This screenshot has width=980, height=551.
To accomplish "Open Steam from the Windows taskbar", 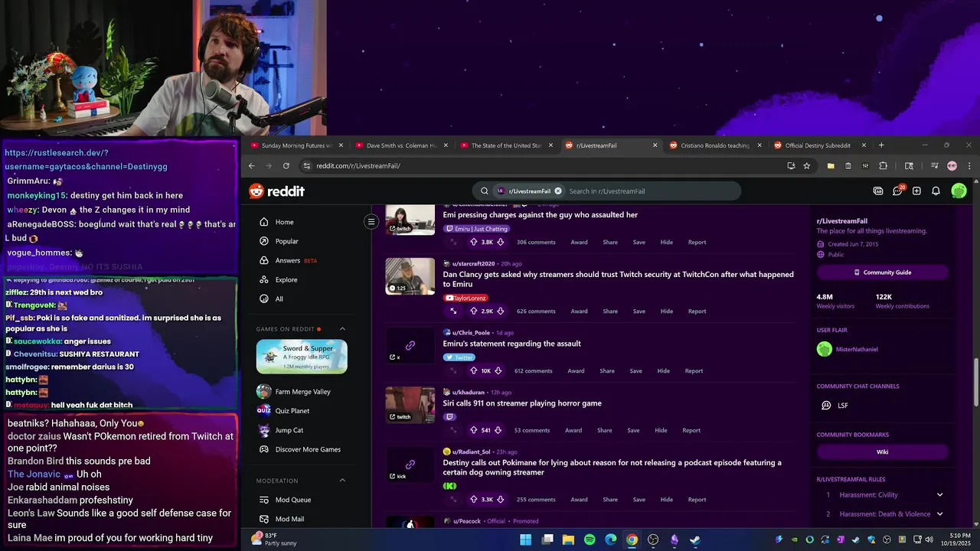I will pos(694,540).
